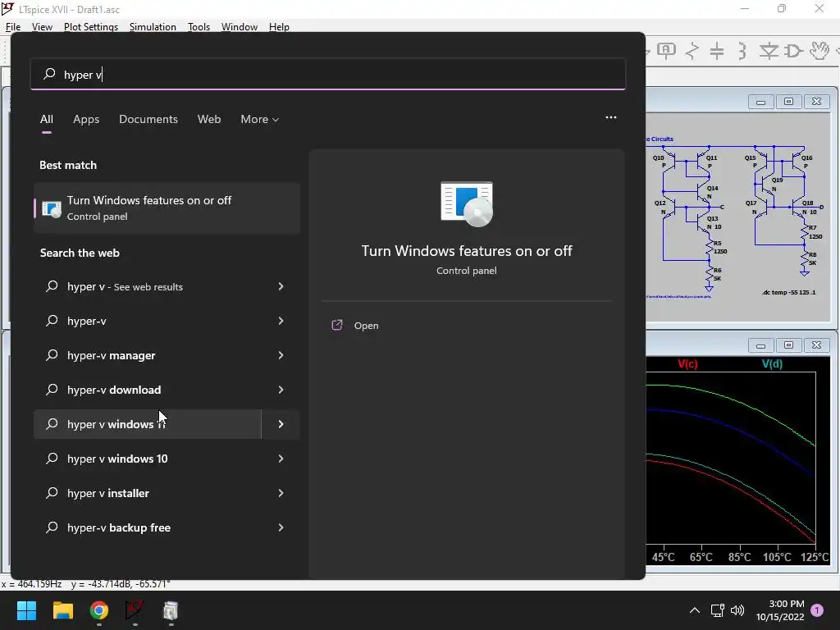Open the notification badge
Image resolution: width=840 pixels, height=630 pixels.
817,610
